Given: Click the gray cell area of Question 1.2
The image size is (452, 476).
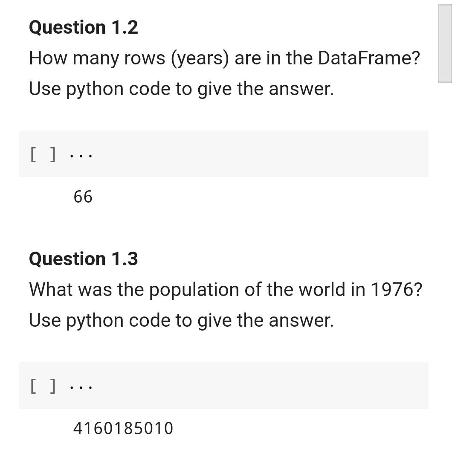Looking at the screenshot, I should [224, 154].
